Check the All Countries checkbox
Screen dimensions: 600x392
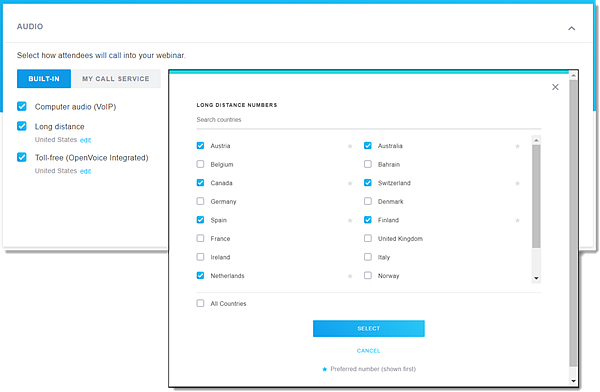click(x=200, y=304)
